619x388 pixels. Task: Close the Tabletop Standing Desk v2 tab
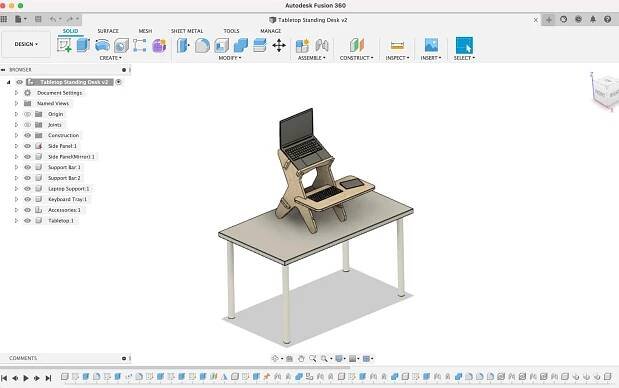tap(536, 20)
